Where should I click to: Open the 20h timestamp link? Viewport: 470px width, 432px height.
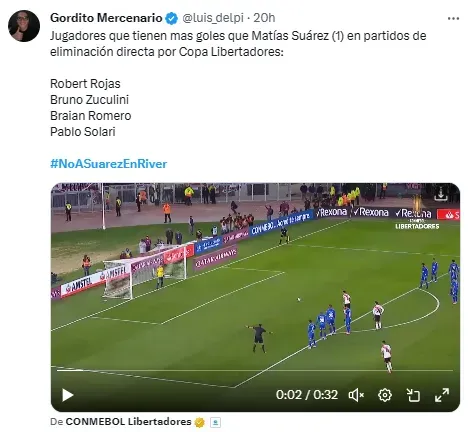pyautogui.click(x=264, y=18)
